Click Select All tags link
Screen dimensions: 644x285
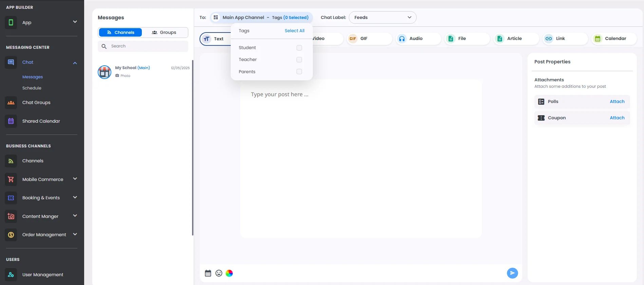click(295, 30)
